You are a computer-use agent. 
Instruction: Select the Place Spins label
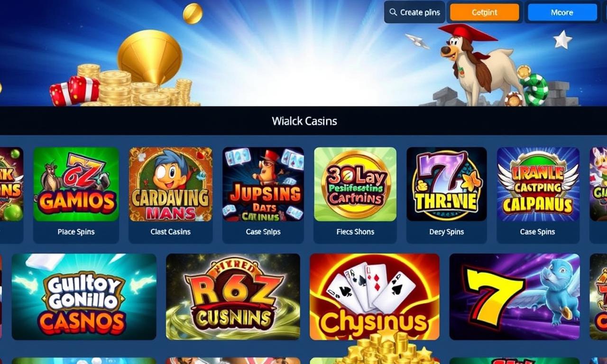(76, 232)
